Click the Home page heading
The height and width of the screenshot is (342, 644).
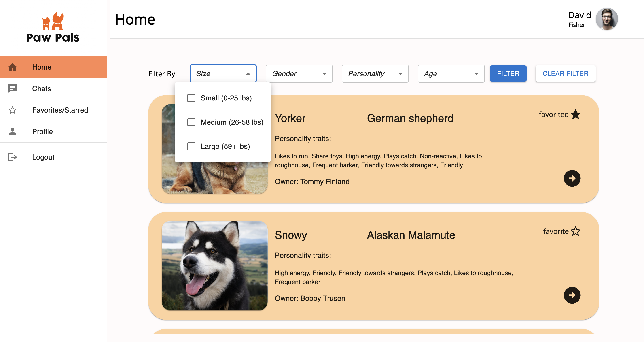pyautogui.click(x=135, y=19)
